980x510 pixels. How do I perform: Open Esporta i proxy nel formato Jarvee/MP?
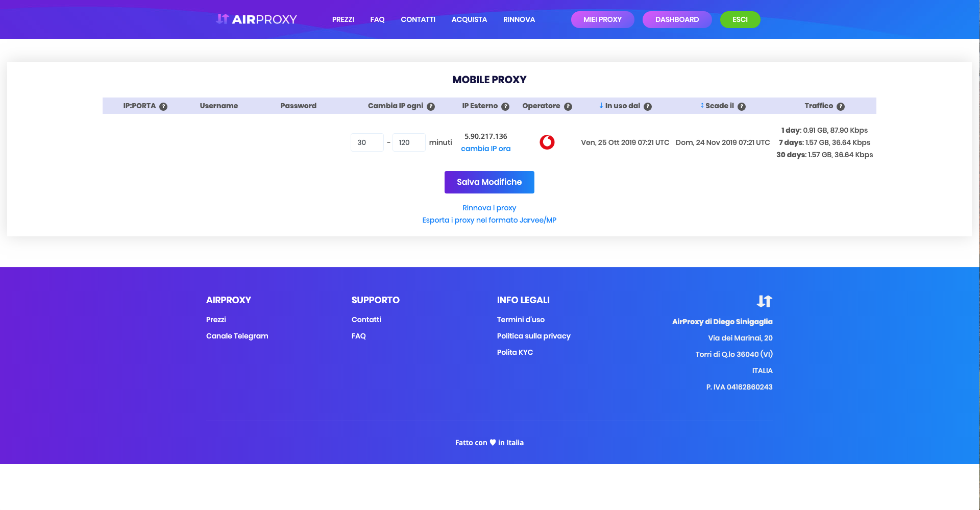[489, 220]
